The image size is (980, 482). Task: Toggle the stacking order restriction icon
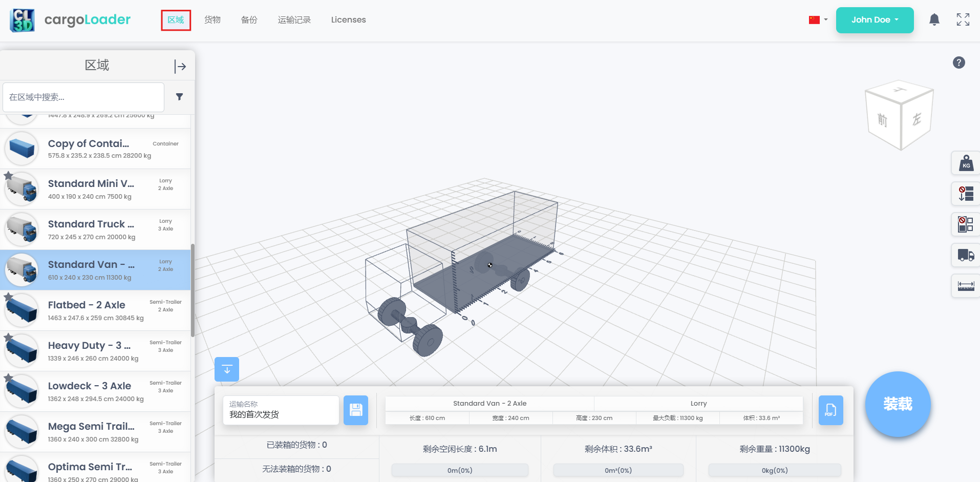(966, 194)
